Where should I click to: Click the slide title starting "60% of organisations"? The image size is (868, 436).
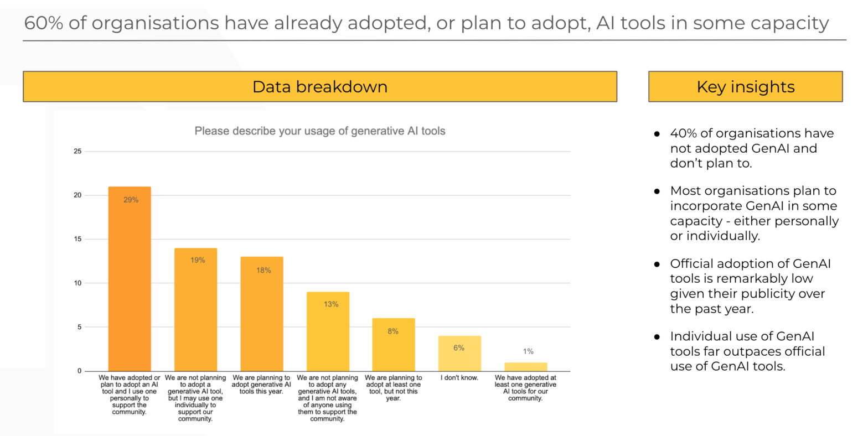(x=426, y=23)
